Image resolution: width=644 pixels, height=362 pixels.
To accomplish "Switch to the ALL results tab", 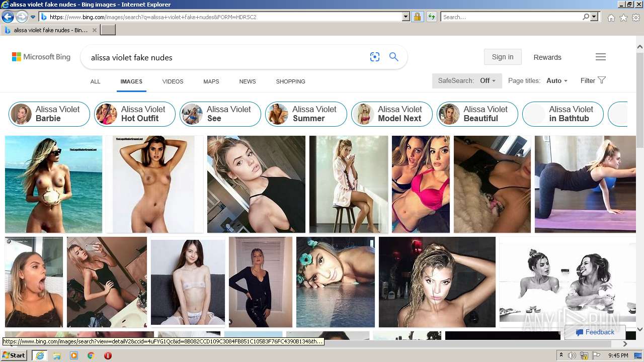I will 95,81.
